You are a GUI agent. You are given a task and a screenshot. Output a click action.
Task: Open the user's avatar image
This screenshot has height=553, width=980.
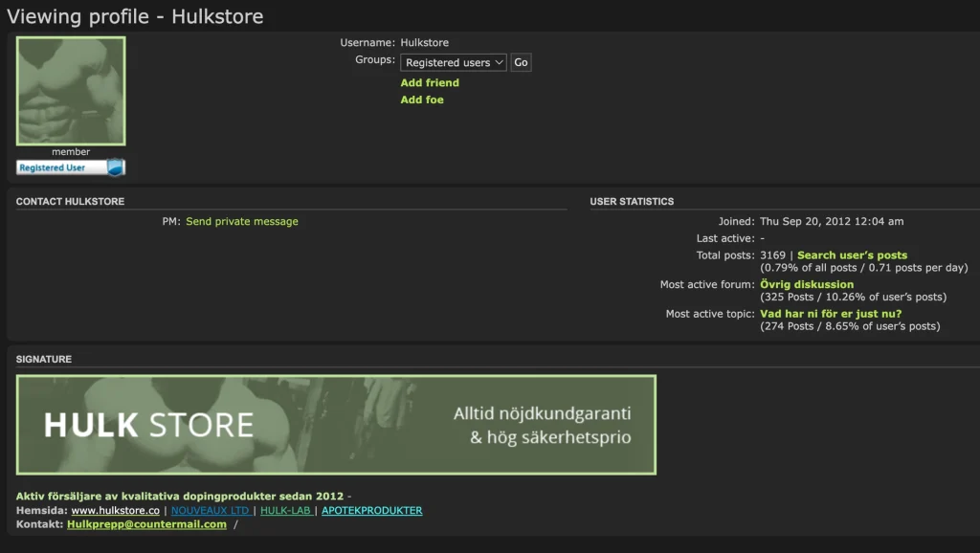coord(70,91)
